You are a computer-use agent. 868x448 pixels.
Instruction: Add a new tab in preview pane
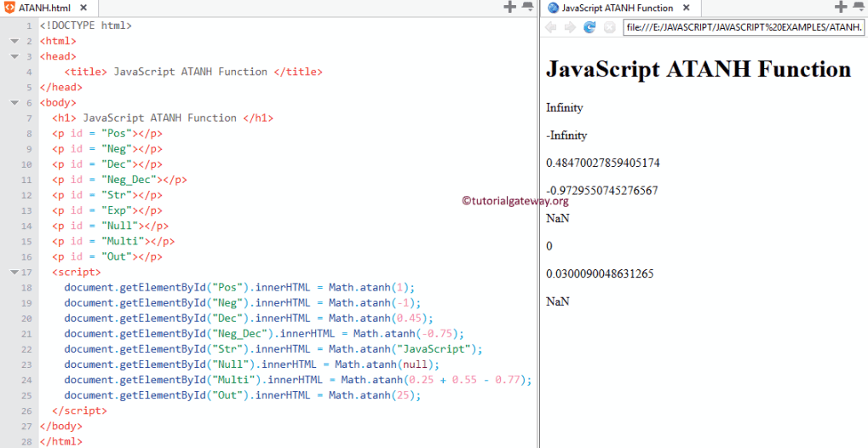(x=841, y=7)
